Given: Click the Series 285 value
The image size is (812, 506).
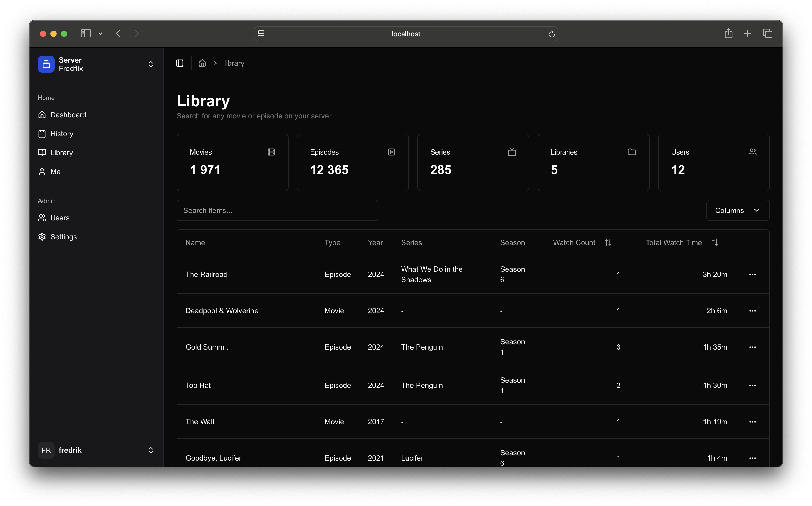Looking at the screenshot, I should [x=441, y=170].
